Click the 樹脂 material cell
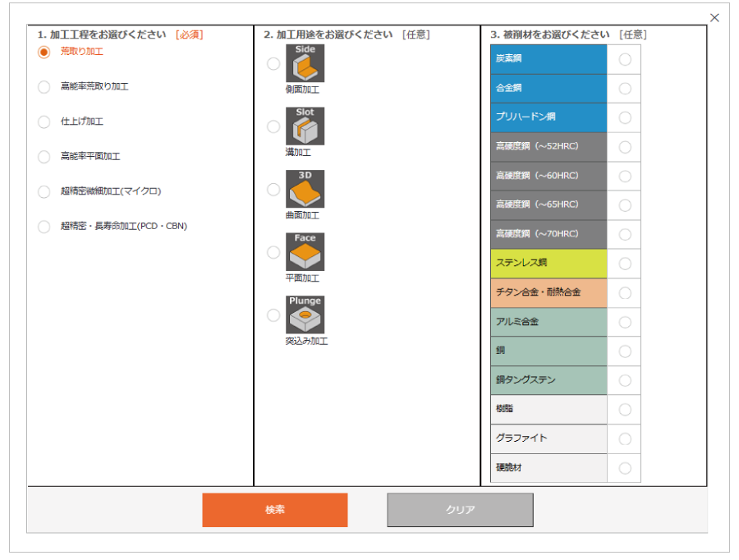The width and height of the screenshot is (739, 560). click(x=549, y=409)
